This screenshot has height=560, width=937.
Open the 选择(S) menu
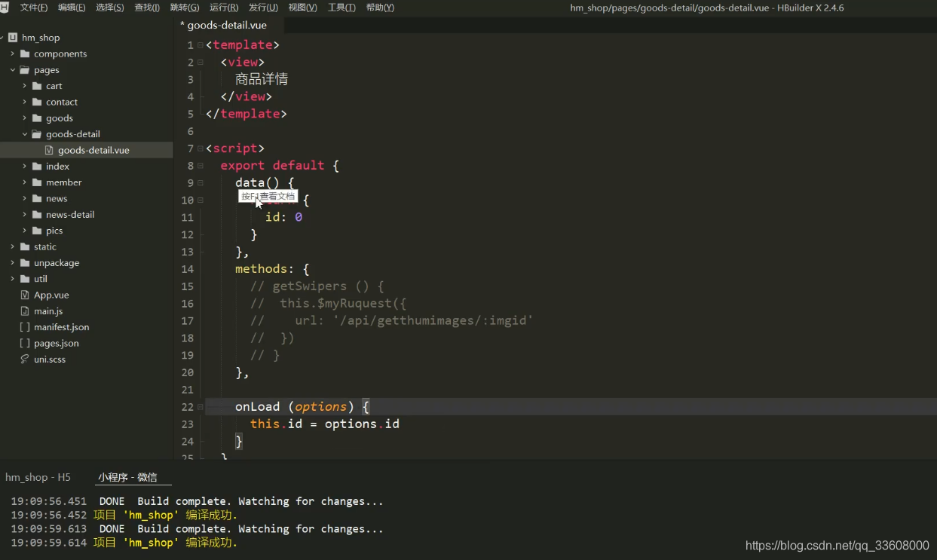(x=110, y=8)
